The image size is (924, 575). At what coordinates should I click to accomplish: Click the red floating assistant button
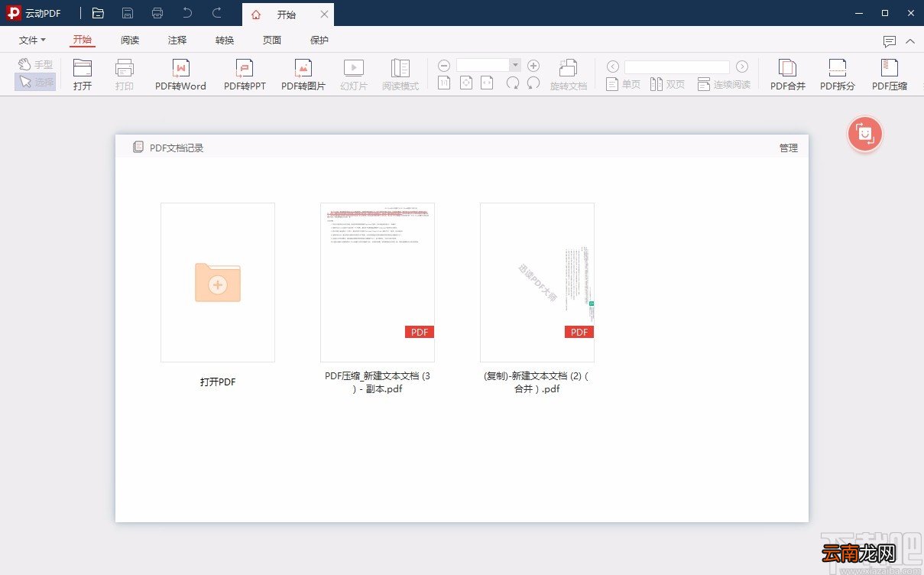[x=865, y=134]
